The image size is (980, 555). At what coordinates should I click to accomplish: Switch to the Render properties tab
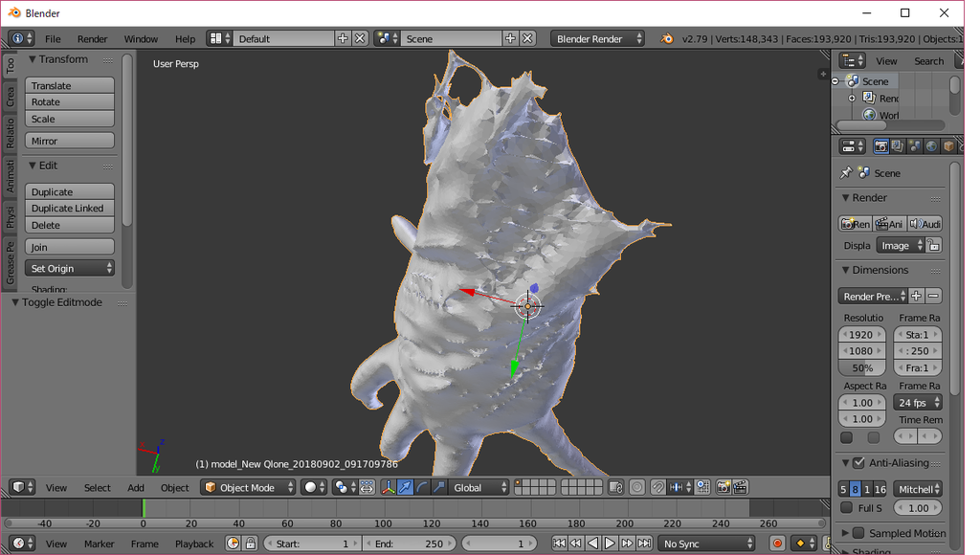[881, 146]
